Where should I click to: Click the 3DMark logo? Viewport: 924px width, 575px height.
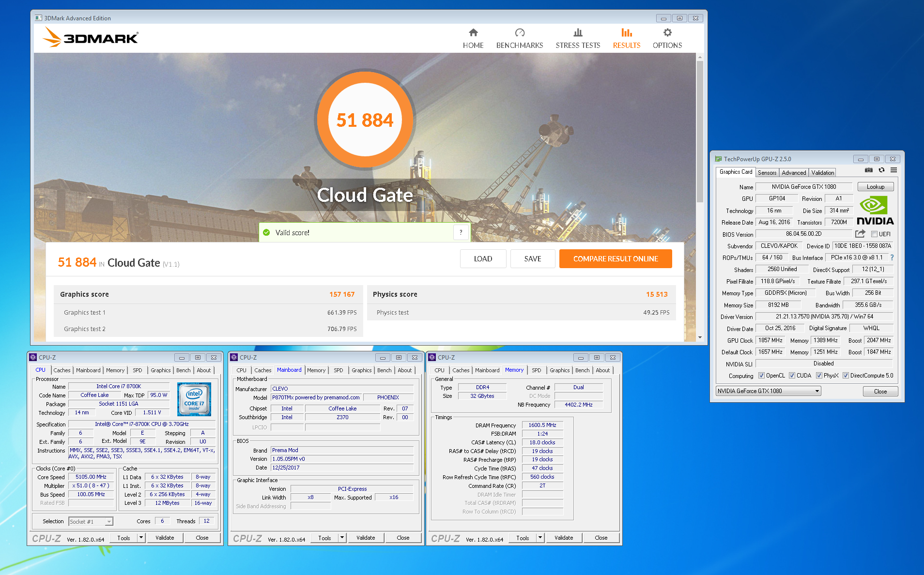[91, 37]
